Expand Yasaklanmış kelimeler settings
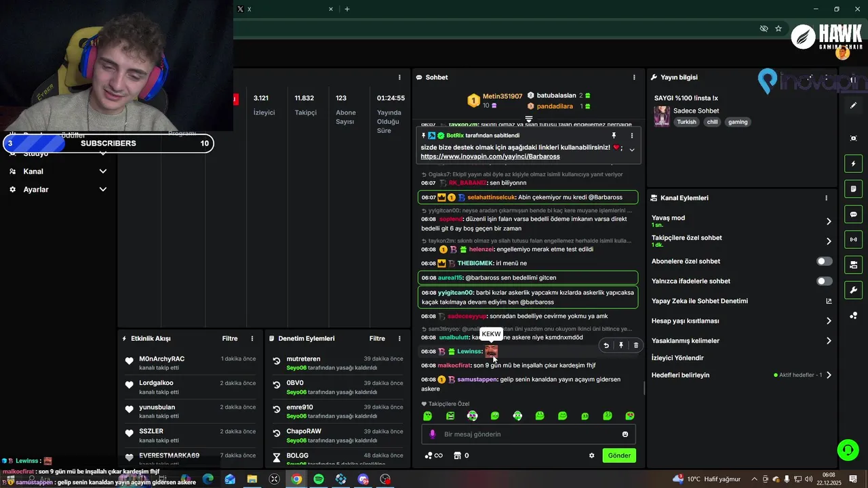868x488 pixels. [x=829, y=341]
